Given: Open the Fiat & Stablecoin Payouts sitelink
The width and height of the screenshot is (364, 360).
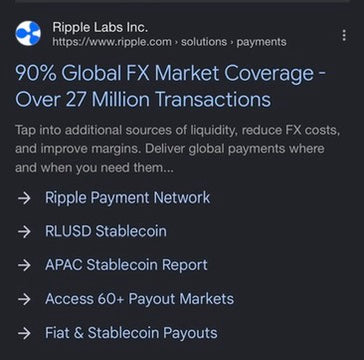Looking at the screenshot, I should (131, 333).
